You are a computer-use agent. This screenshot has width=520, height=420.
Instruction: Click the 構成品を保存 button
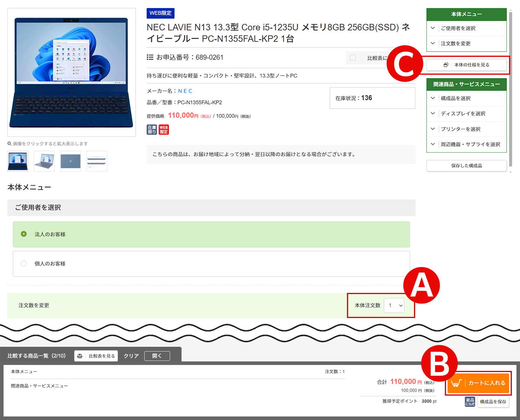tap(493, 402)
